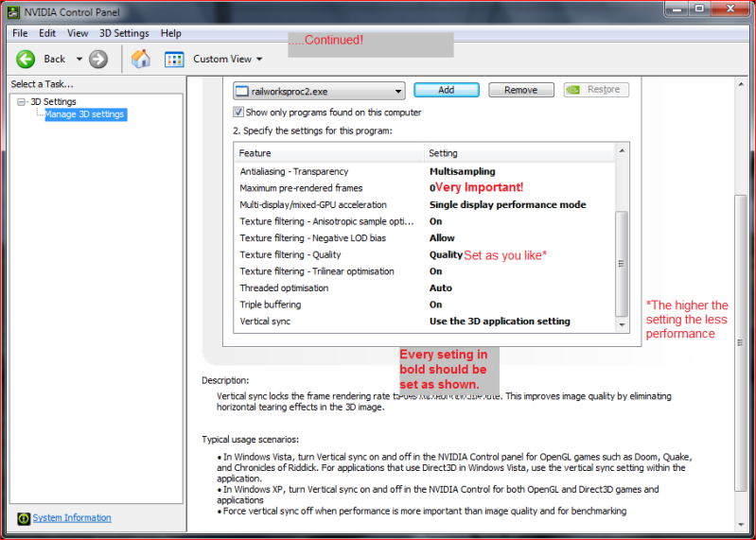Select Maximum pre-rendered frames row
The image size is (756, 540).
coord(424,188)
